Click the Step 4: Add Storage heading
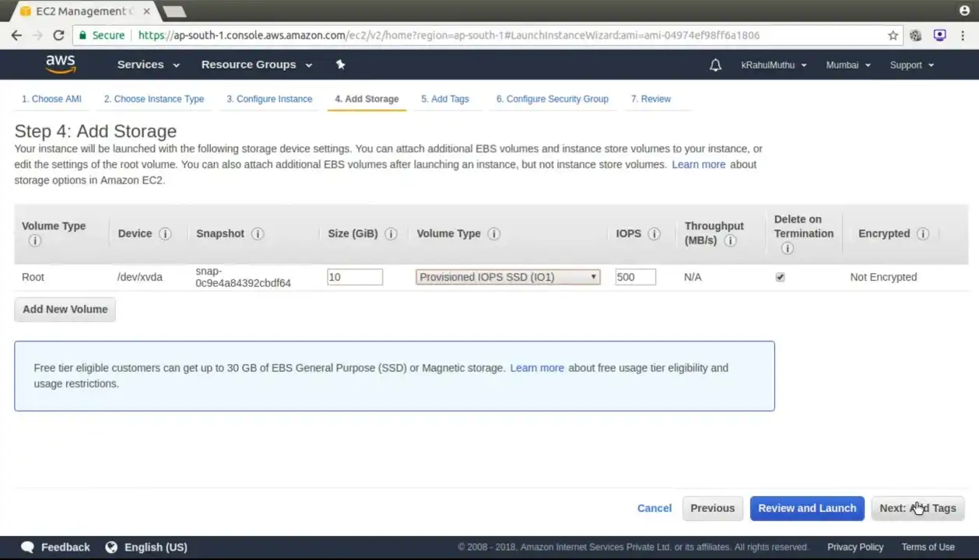 coord(96,131)
